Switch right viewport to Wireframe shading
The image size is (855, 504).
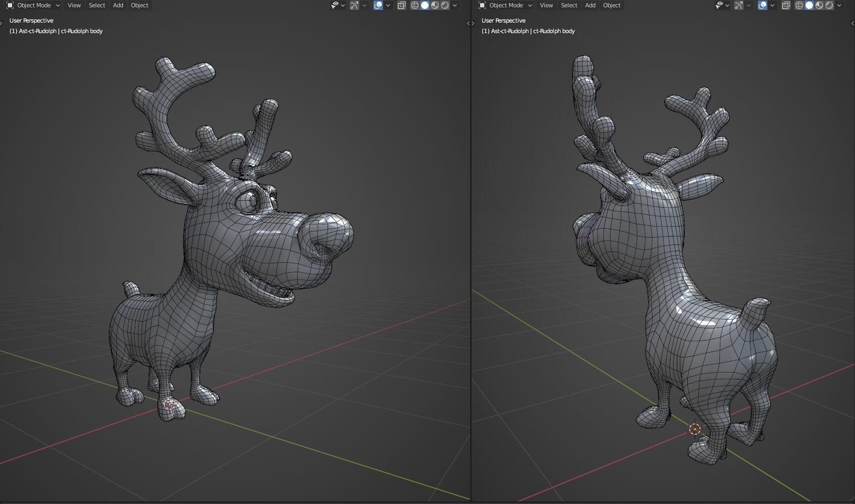[x=799, y=5]
